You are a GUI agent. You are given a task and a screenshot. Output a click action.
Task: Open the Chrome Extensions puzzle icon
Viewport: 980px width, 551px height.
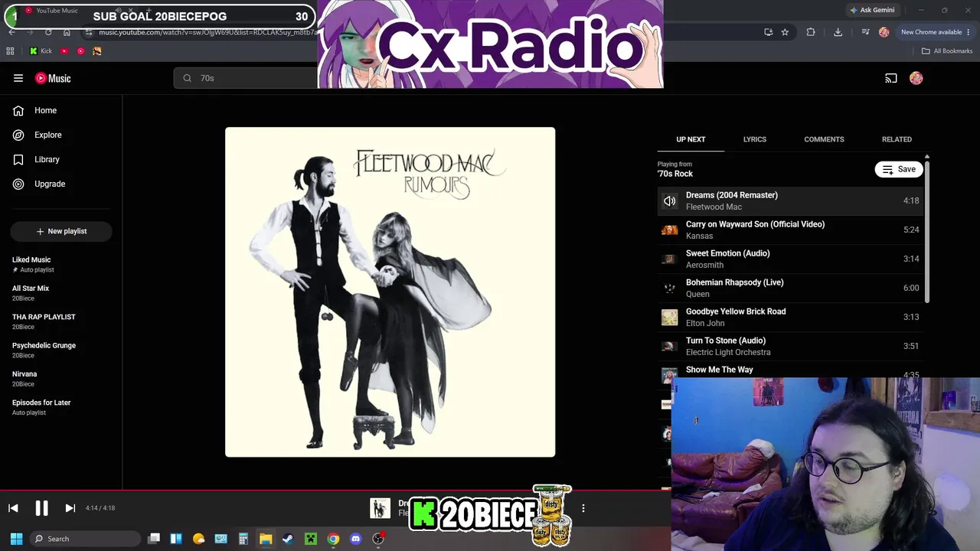pos(811,32)
